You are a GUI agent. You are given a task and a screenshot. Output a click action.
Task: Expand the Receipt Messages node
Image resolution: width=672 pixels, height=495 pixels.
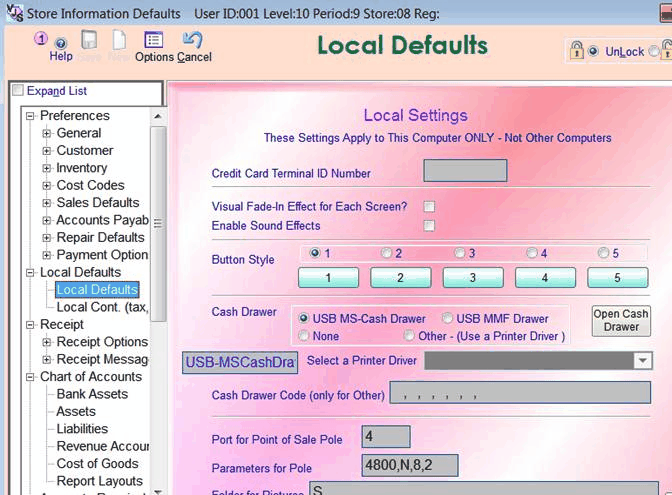coord(46,359)
